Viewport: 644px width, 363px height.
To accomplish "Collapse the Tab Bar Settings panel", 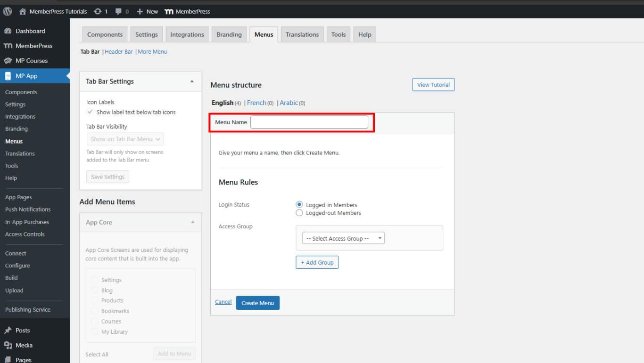I will [192, 81].
